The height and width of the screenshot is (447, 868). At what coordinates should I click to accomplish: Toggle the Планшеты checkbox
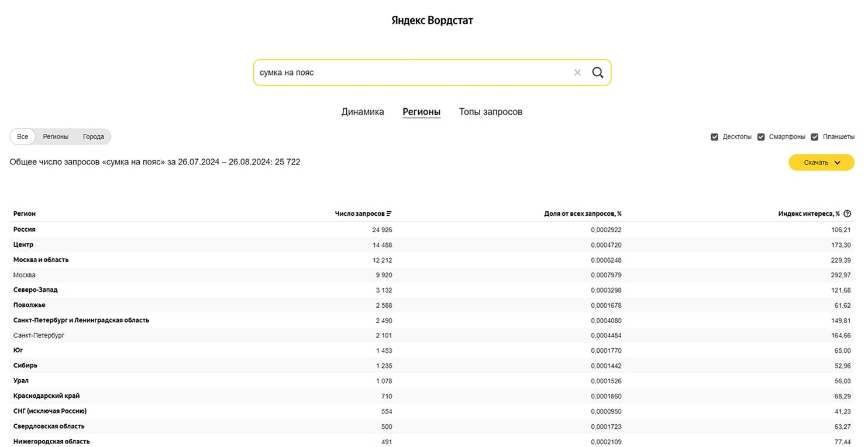815,137
